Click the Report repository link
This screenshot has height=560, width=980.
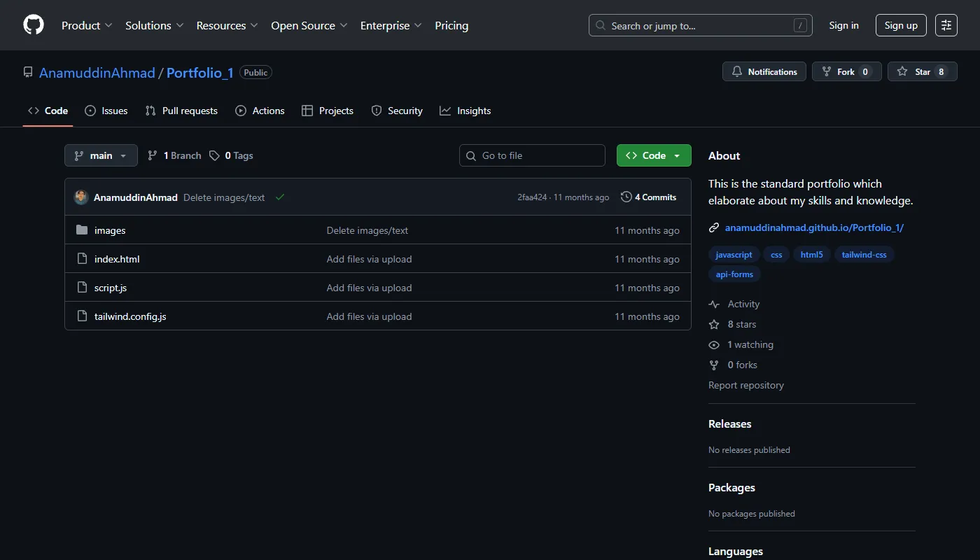tap(745, 385)
